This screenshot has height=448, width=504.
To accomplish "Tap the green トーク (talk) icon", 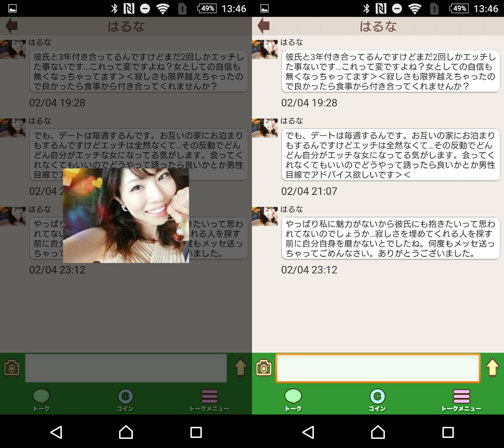I will tap(293, 398).
